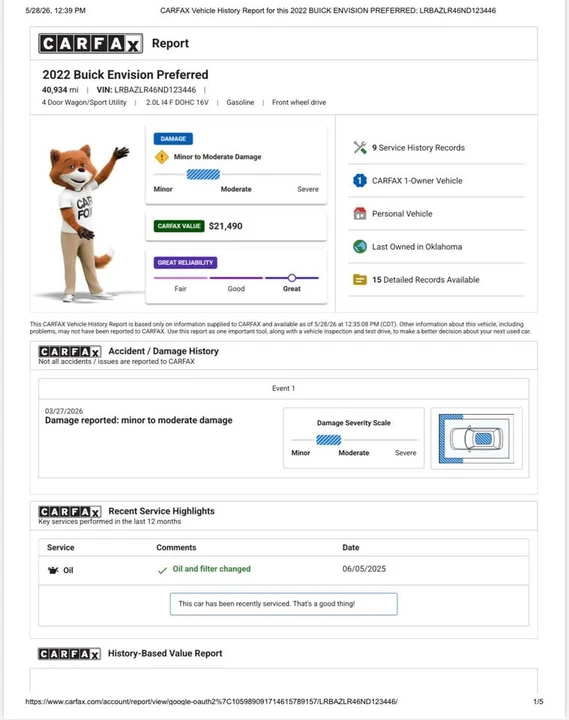Image resolution: width=569 pixels, height=720 pixels.
Task: Click the damage severity bar in top card
Action: 203,174
